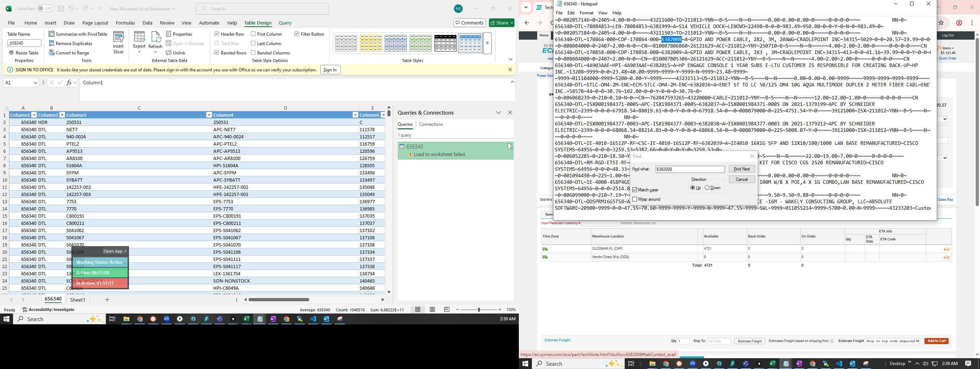The width and height of the screenshot is (980, 369).
Task: Click browser back arrow behind Notepad
Action: click(x=527, y=23)
